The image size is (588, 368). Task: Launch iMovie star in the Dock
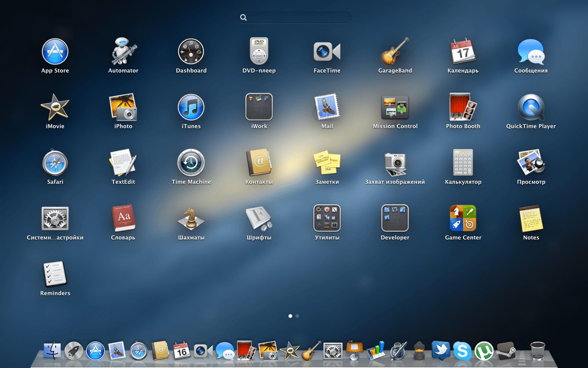coord(289,351)
